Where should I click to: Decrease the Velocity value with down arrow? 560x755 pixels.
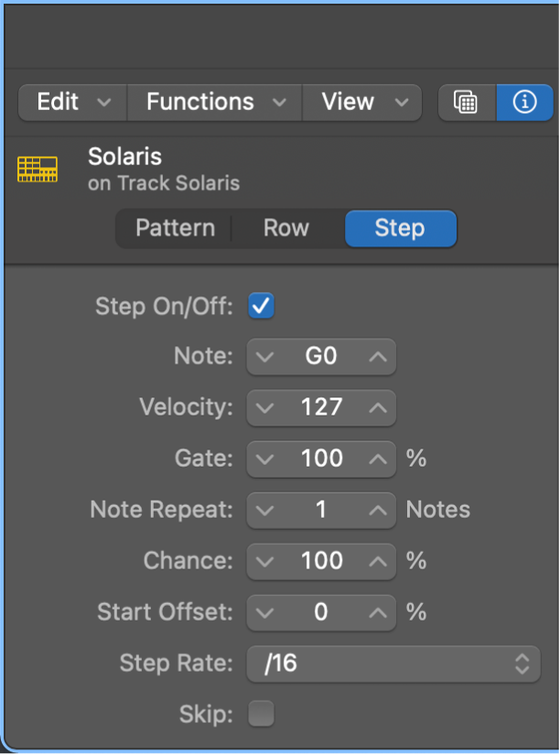click(x=265, y=406)
